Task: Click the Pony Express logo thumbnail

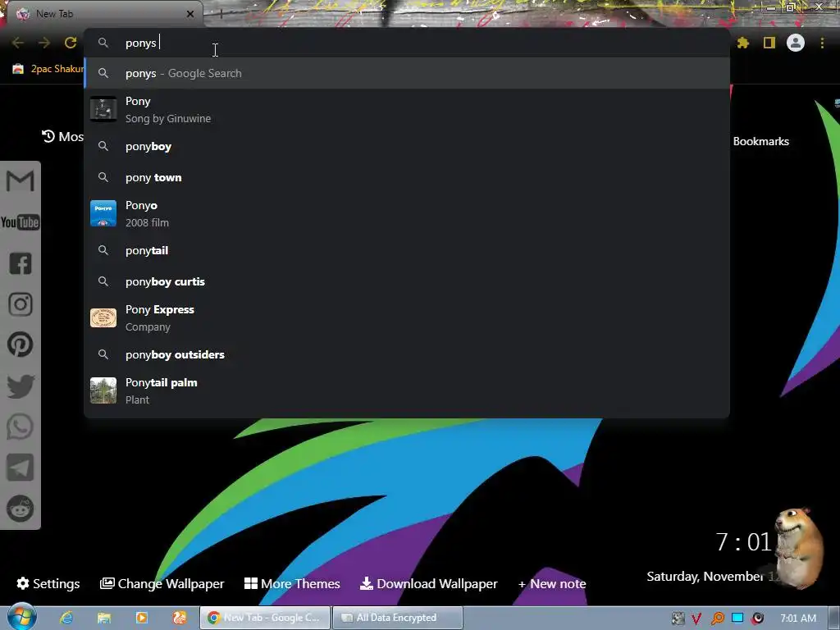Action: click(103, 317)
